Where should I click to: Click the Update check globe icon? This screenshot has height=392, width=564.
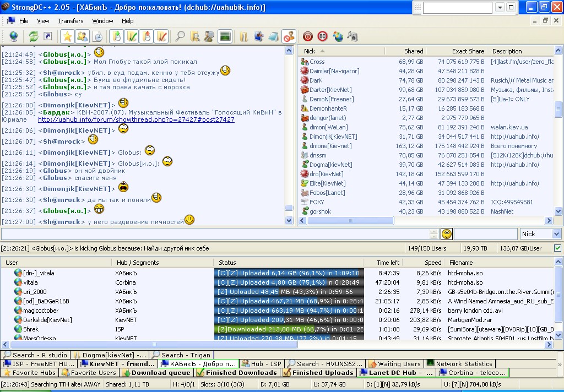coord(338,36)
